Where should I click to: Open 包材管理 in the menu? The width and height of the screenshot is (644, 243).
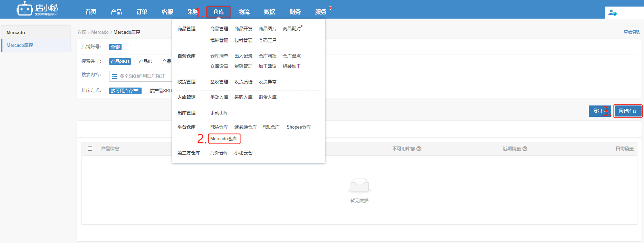point(243,40)
